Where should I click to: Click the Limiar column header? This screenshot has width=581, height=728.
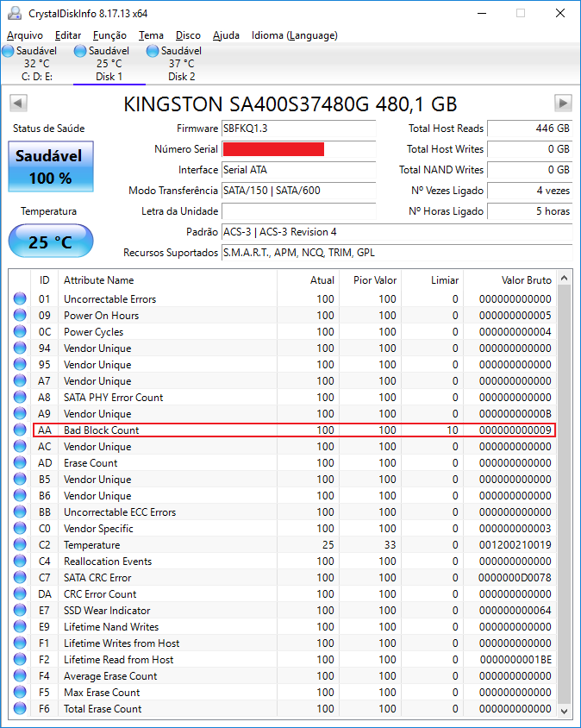click(x=433, y=280)
